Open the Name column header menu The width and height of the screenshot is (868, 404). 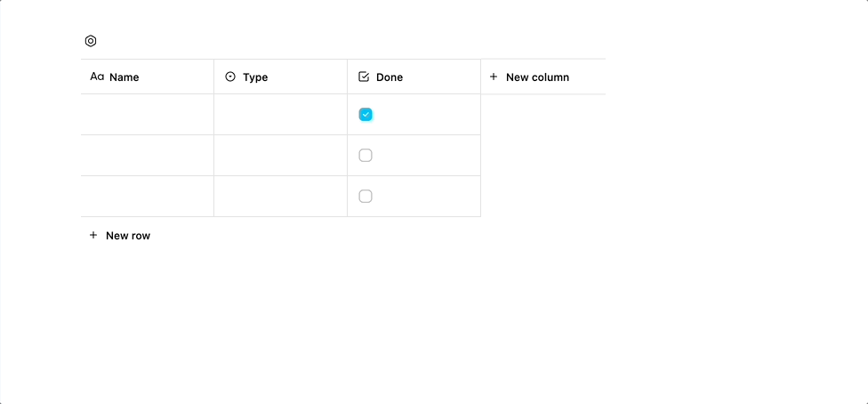click(x=148, y=77)
